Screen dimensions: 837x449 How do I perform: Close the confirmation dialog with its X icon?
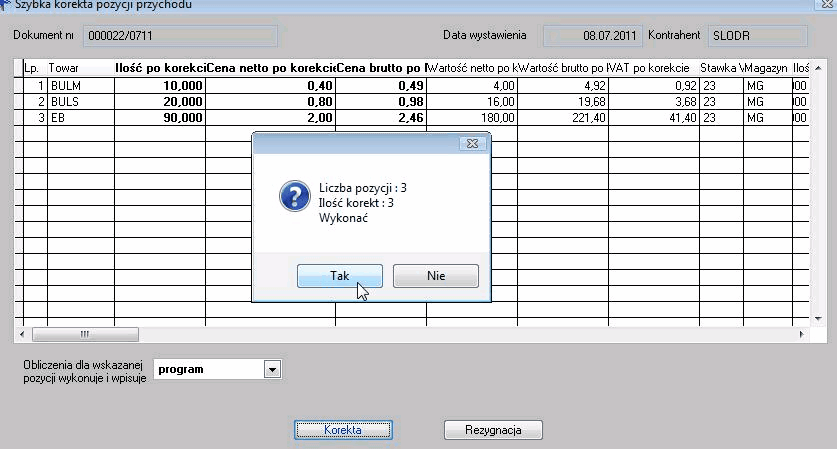(472, 144)
